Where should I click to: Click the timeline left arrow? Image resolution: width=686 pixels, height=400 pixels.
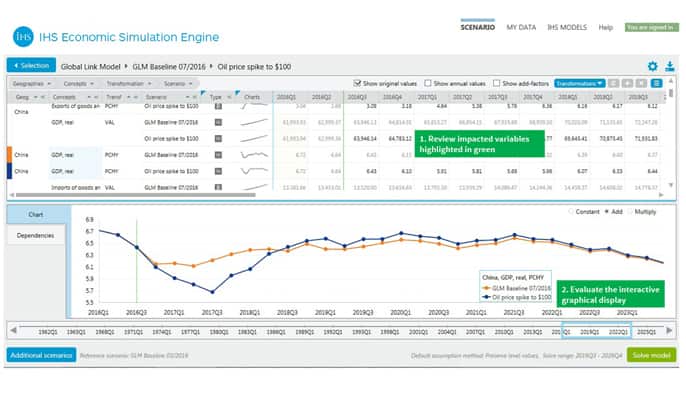coord(13,330)
